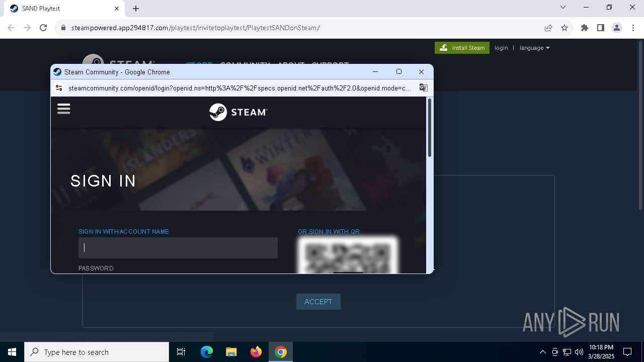Click the login link in the header
Image resolution: width=644 pixels, height=362 pixels.
click(501, 48)
